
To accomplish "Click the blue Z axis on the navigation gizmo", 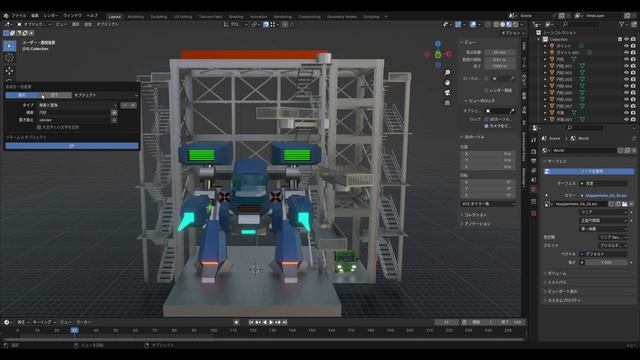I will pyautogui.click(x=438, y=43).
